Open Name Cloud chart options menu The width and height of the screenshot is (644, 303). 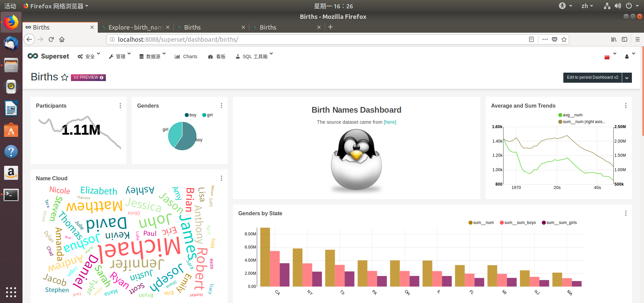[x=222, y=178]
